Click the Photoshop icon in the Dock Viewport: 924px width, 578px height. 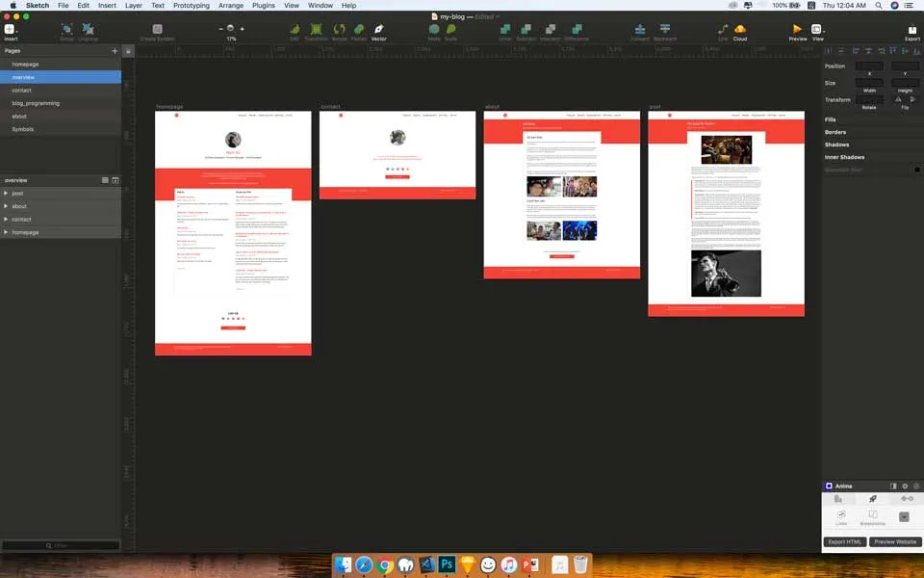(447, 565)
